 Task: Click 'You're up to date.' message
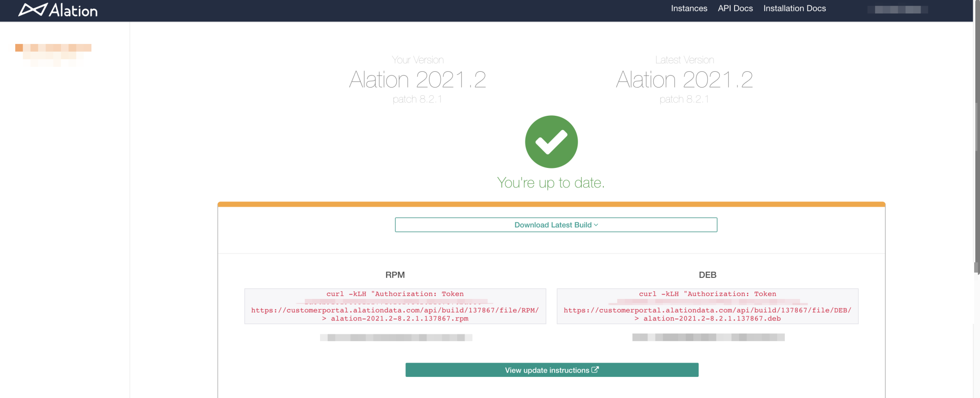tap(551, 183)
